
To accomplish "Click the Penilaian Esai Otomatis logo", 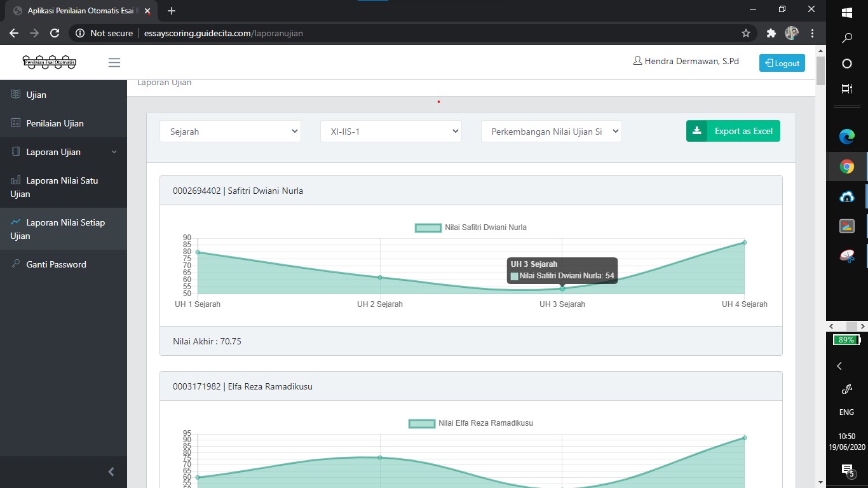I will [x=50, y=62].
